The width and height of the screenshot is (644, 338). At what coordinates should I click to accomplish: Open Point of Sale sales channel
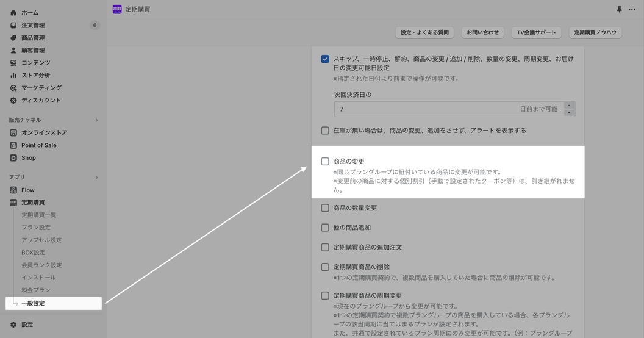tap(39, 145)
